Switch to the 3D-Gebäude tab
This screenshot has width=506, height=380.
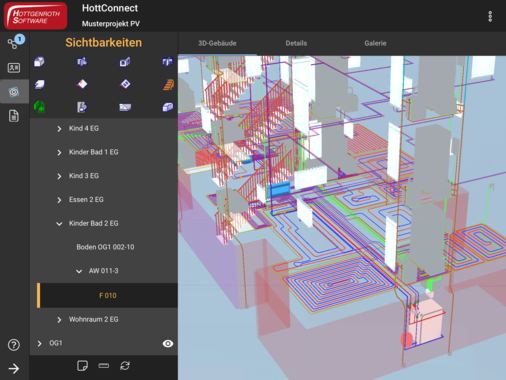click(217, 43)
